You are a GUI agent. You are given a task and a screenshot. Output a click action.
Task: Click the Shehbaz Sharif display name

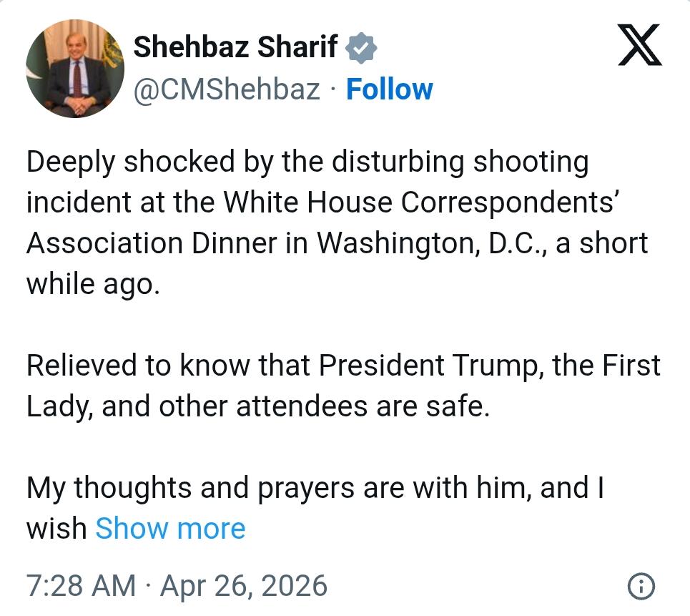click(x=235, y=47)
